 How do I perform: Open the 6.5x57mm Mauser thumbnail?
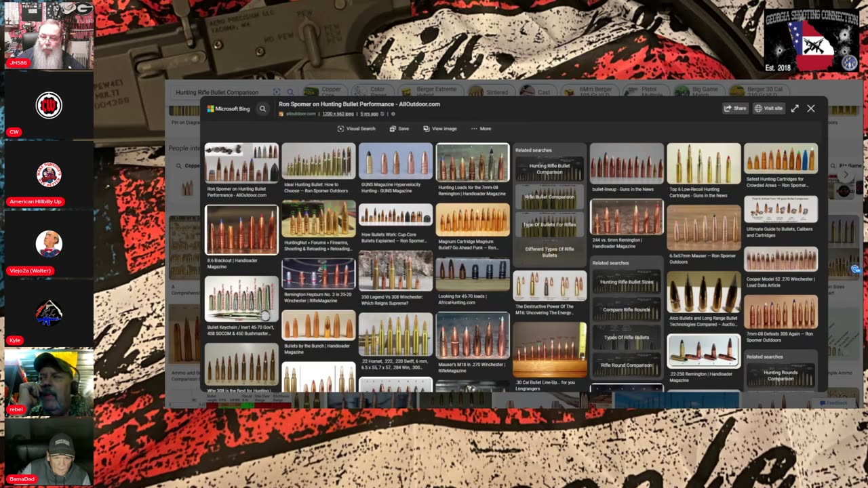[704, 227]
